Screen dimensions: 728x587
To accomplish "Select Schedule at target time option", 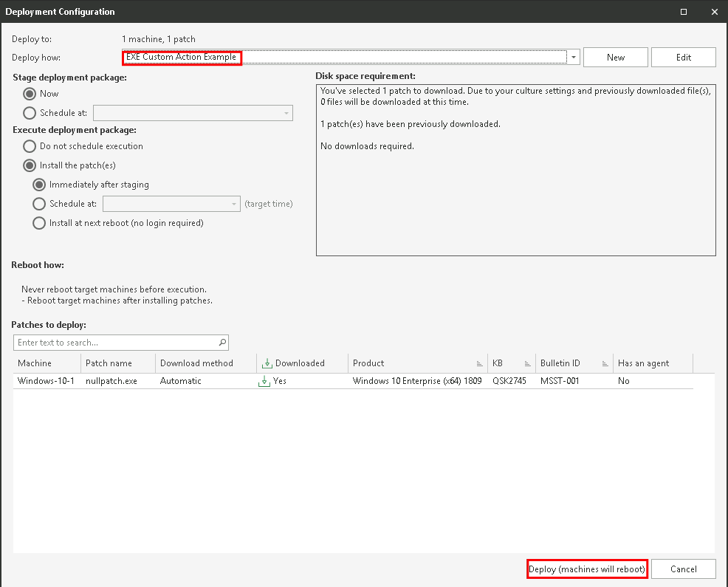I will (38, 204).
